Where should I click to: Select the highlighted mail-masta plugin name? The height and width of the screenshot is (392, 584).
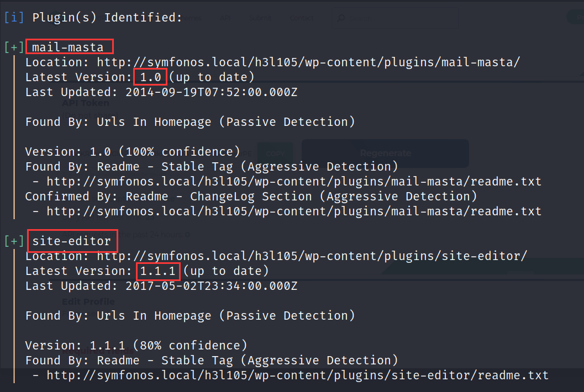point(69,47)
